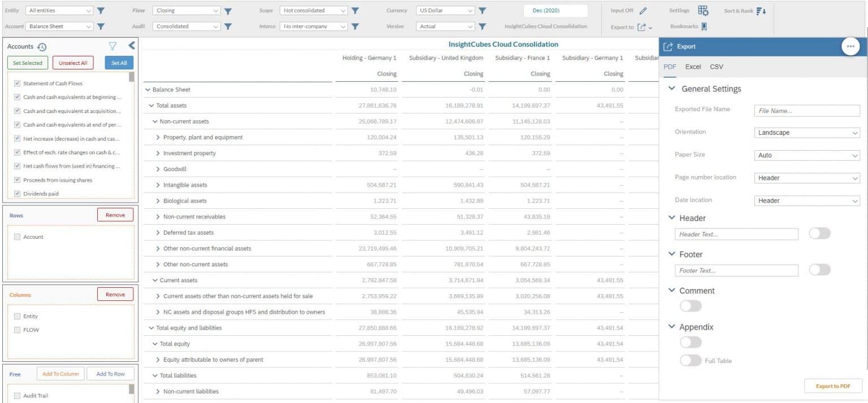Click the Export to share icon
This screenshot has width=868, height=403.
coord(642,27)
